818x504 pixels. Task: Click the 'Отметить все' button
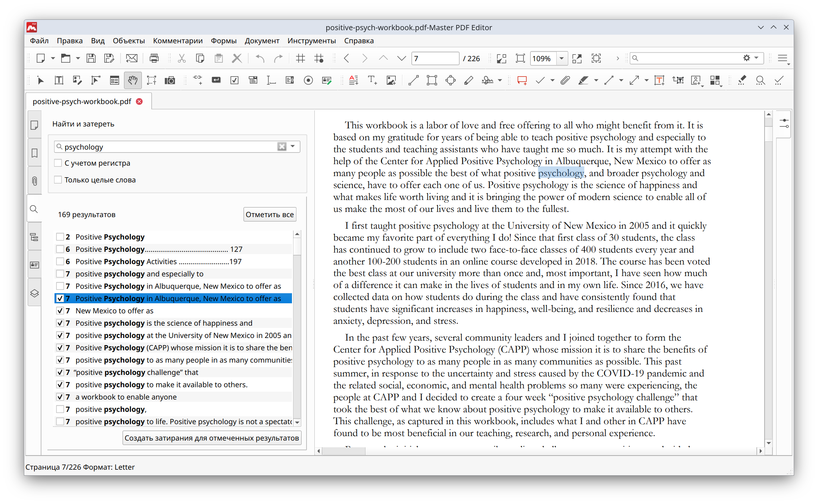click(270, 215)
